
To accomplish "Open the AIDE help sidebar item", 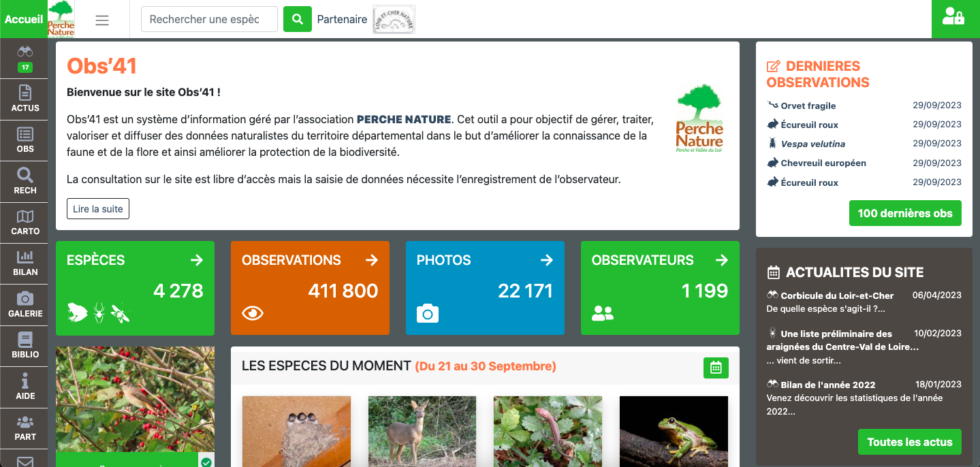I will click(25, 387).
